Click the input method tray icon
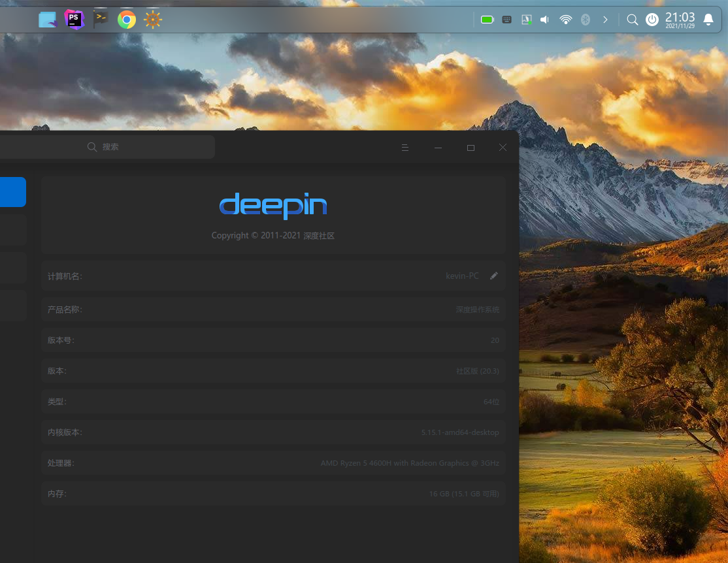 tap(526, 20)
